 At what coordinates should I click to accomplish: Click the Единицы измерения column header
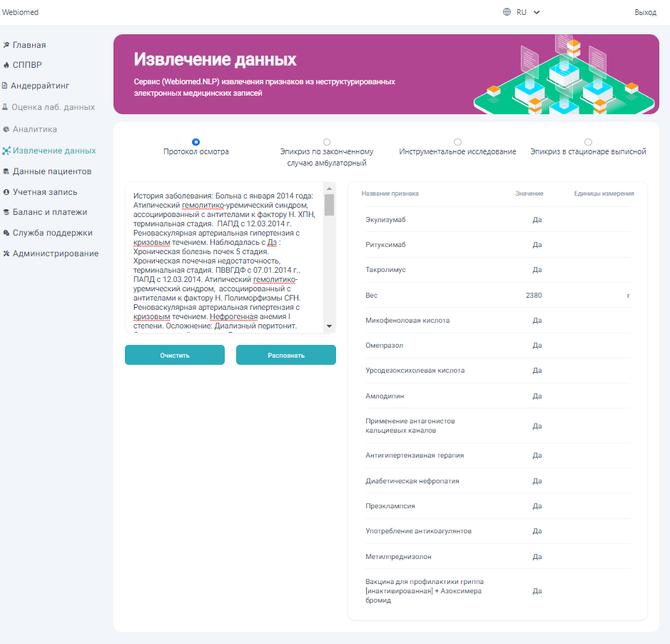pos(604,193)
